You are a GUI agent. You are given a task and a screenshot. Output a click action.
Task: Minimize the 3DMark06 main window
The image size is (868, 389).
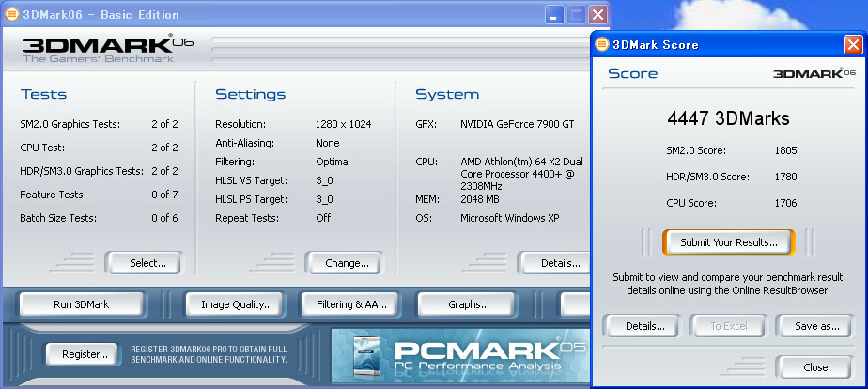pyautogui.click(x=554, y=15)
